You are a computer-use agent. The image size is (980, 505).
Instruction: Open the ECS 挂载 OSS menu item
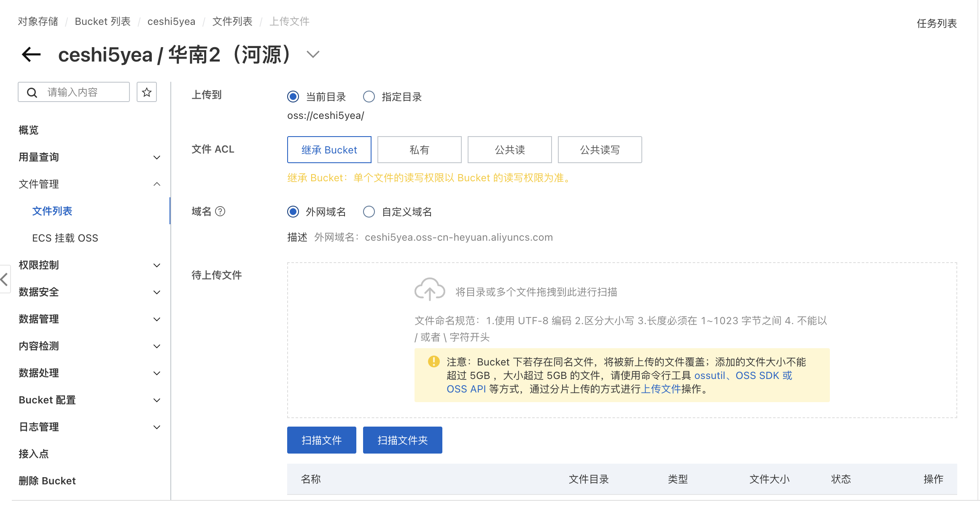coord(65,238)
